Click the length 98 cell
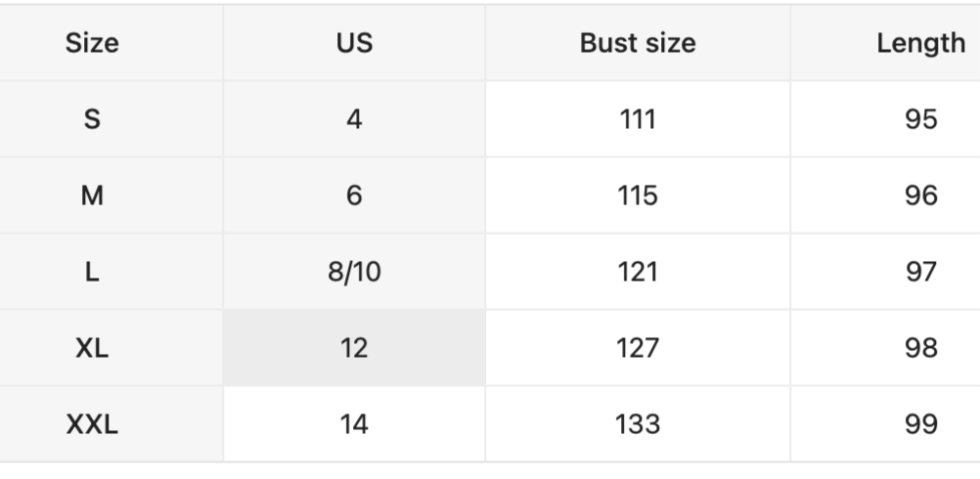This screenshot has height=479, width=980. pos(920,348)
